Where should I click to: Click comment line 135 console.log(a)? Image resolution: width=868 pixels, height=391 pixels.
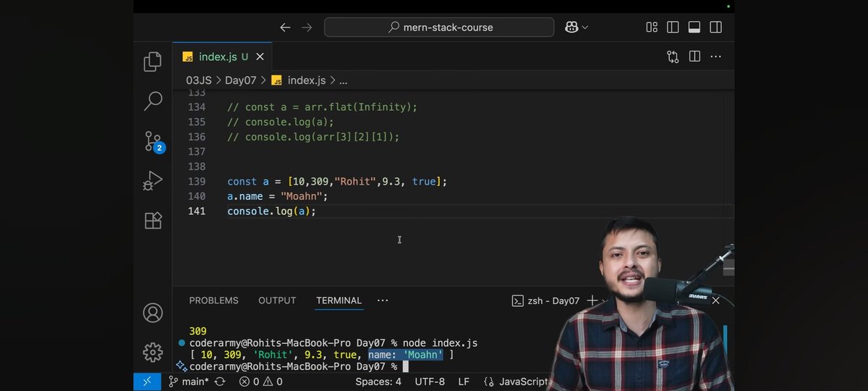tap(281, 122)
